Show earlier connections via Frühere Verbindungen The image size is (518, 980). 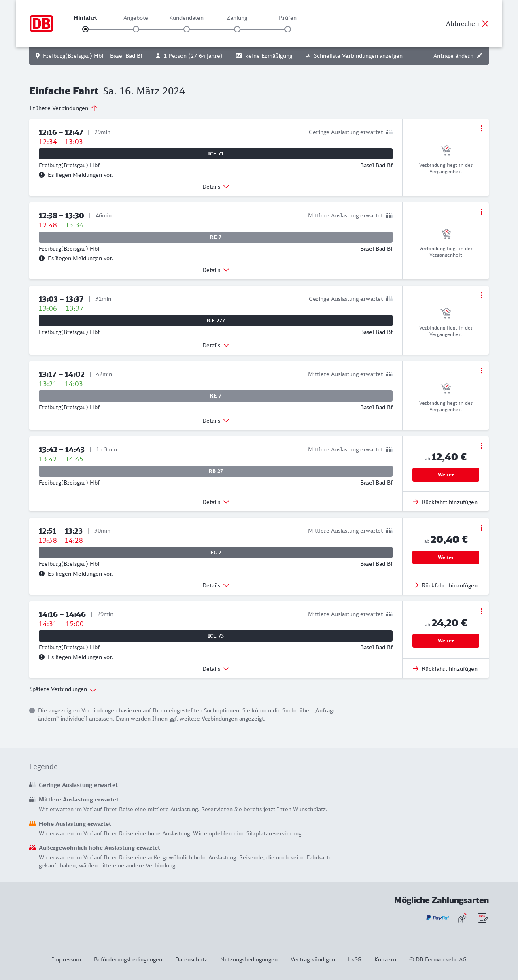[63, 108]
